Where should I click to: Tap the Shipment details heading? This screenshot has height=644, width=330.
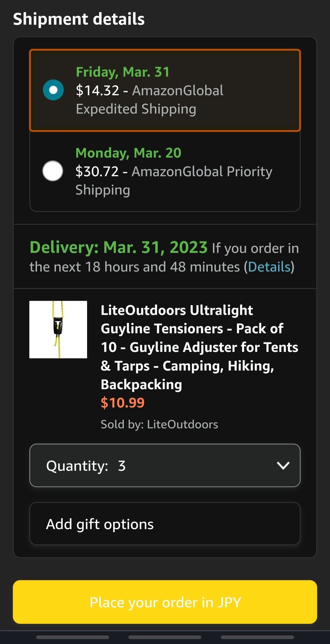point(79,19)
